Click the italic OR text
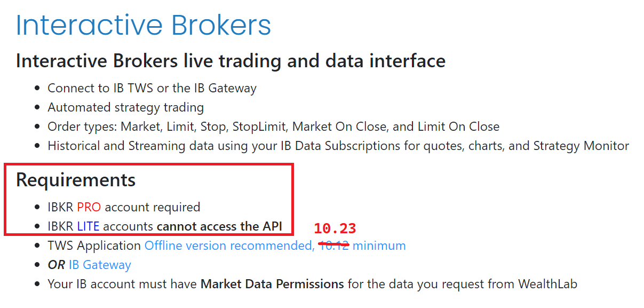This screenshot has width=644, height=308. click(x=57, y=265)
